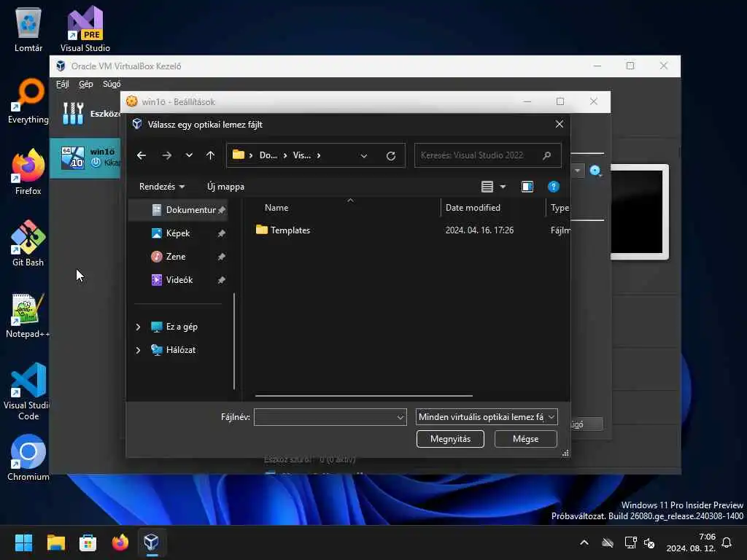
Task: Unpin Zene using its pin icon
Action: pyautogui.click(x=221, y=257)
